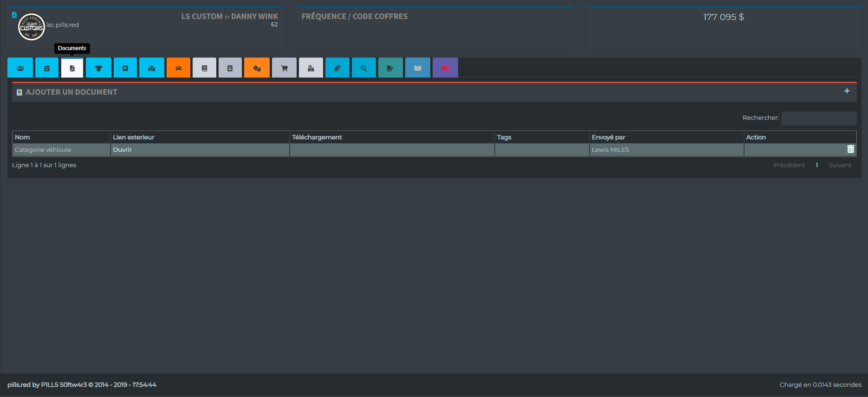868x397 pixels.
Task: Expand the Ajouter un document panel
Action: (847, 91)
